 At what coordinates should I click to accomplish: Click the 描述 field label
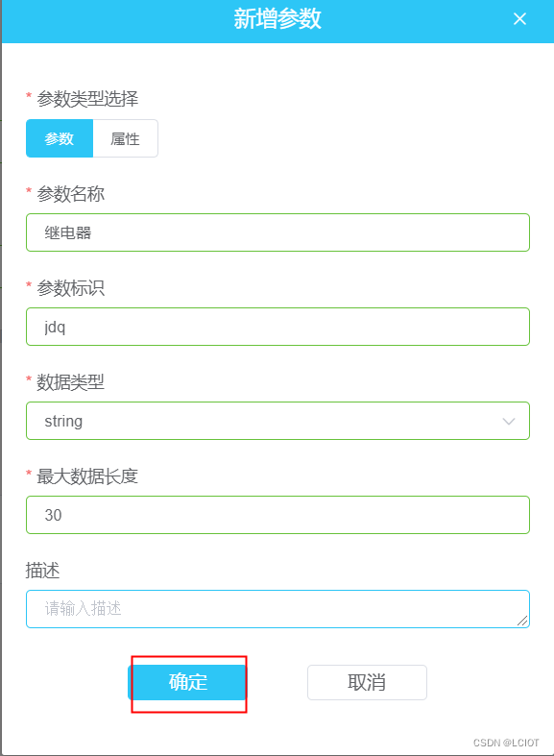[42, 571]
